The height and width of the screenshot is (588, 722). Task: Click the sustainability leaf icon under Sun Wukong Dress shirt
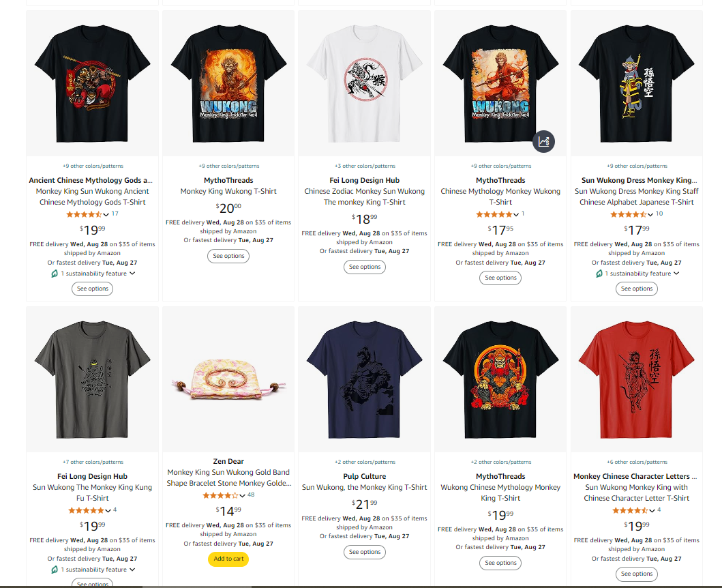pyautogui.click(x=599, y=274)
